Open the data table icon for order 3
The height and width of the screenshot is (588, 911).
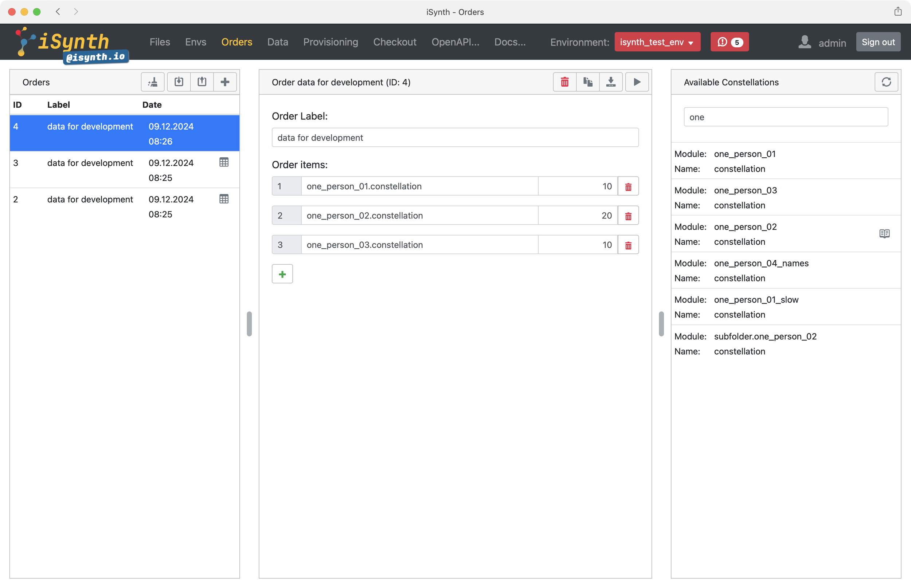[224, 162]
